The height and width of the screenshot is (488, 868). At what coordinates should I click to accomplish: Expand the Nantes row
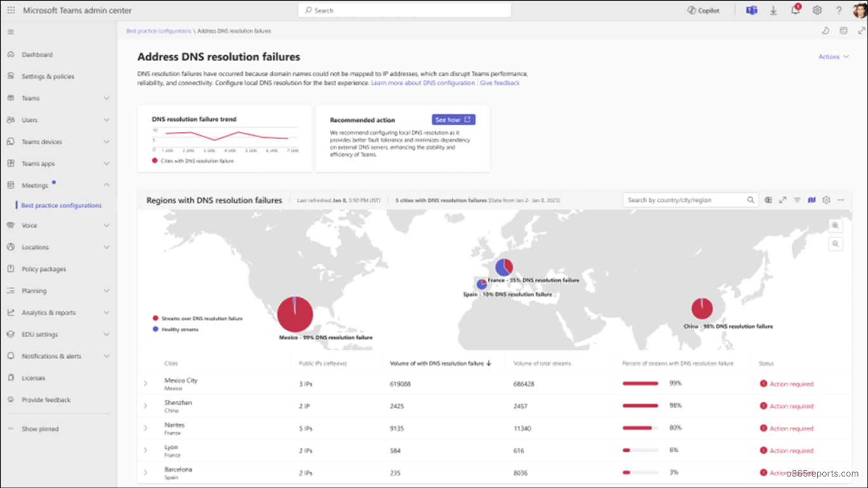click(145, 428)
